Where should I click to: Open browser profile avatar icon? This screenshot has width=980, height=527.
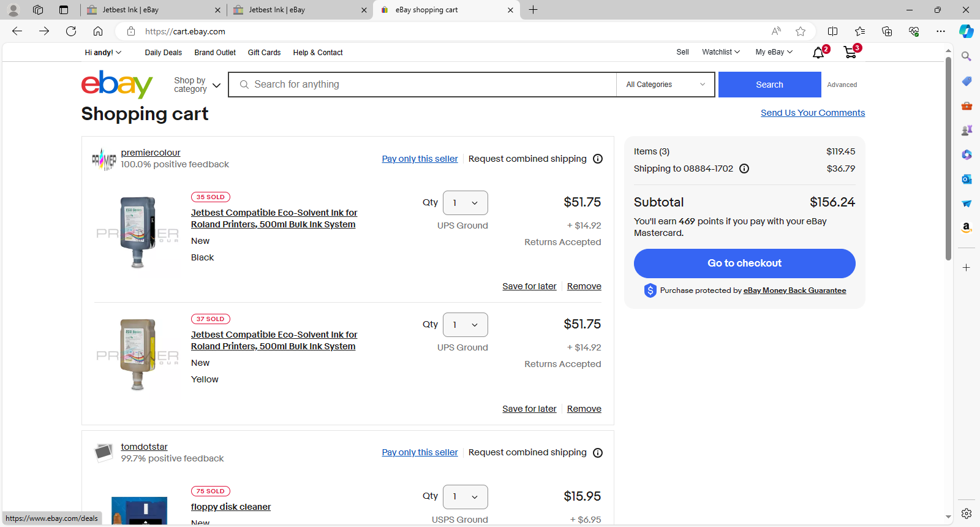(13, 10)
